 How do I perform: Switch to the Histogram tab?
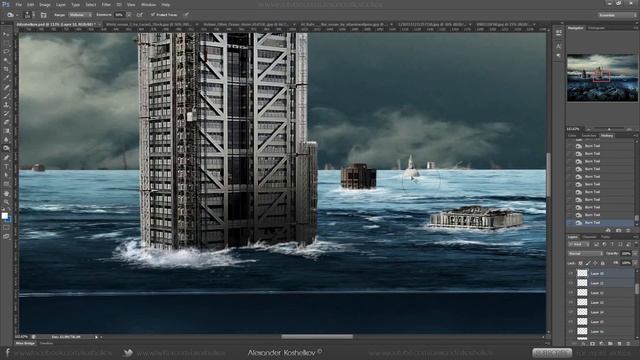[596, 28]
